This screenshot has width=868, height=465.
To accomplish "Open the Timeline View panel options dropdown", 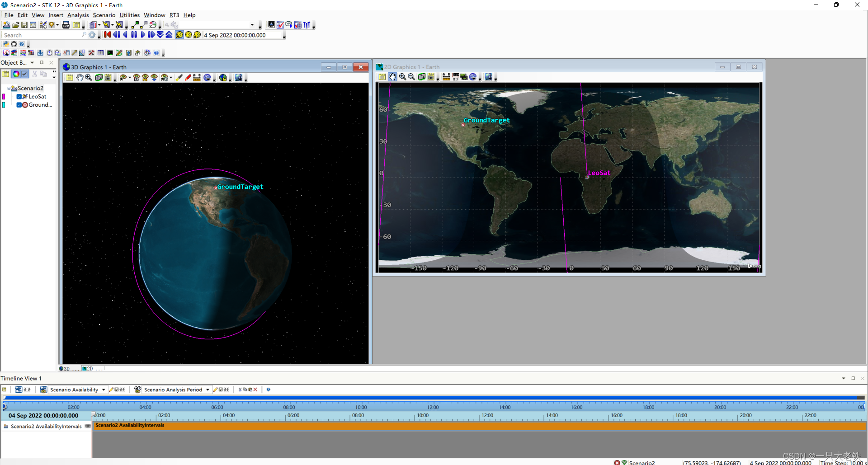I will click(843, 378).
